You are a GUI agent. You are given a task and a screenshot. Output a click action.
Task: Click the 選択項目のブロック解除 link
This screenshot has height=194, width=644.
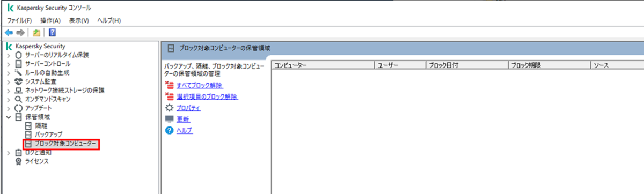[x=207, y=97]
